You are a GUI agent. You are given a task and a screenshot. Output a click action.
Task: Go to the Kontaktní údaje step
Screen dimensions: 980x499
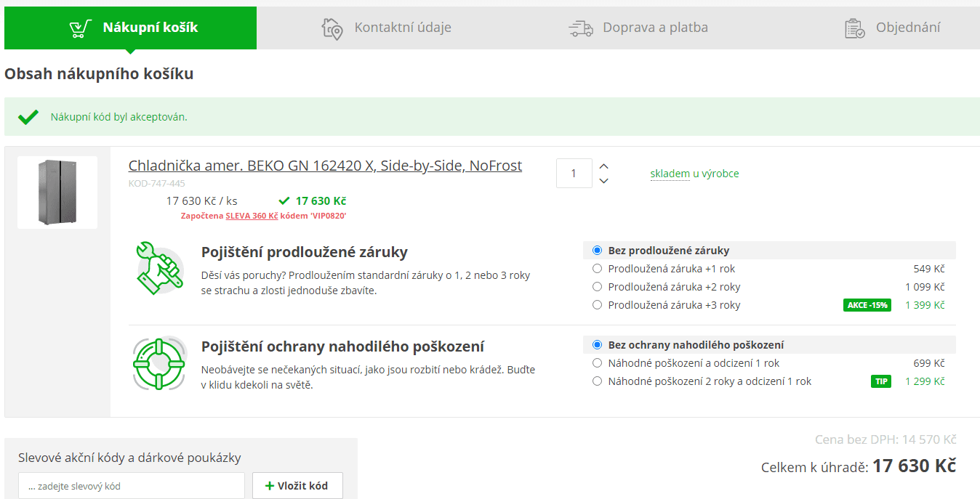pos(387,28)
